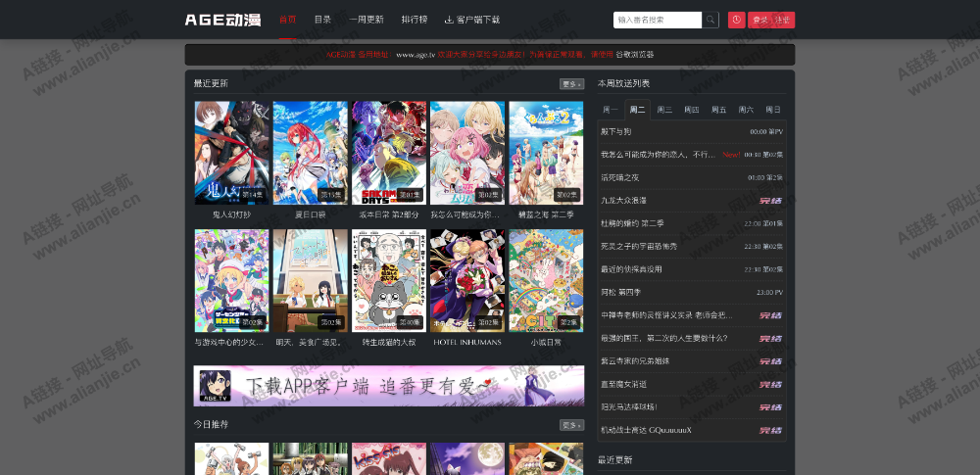Click 完结 badge on 九龙大众浪漫 row

770,201
